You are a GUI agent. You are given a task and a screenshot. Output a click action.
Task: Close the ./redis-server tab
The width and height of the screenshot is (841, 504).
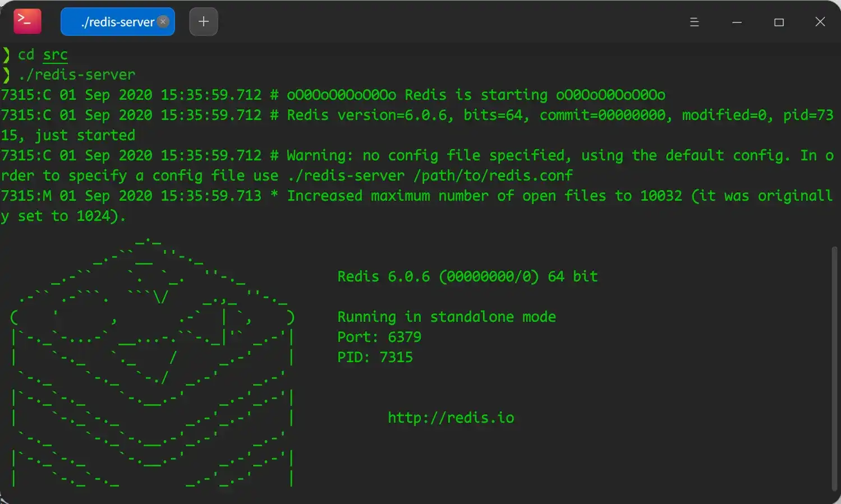pyautogui.click(x=163, y=22)
